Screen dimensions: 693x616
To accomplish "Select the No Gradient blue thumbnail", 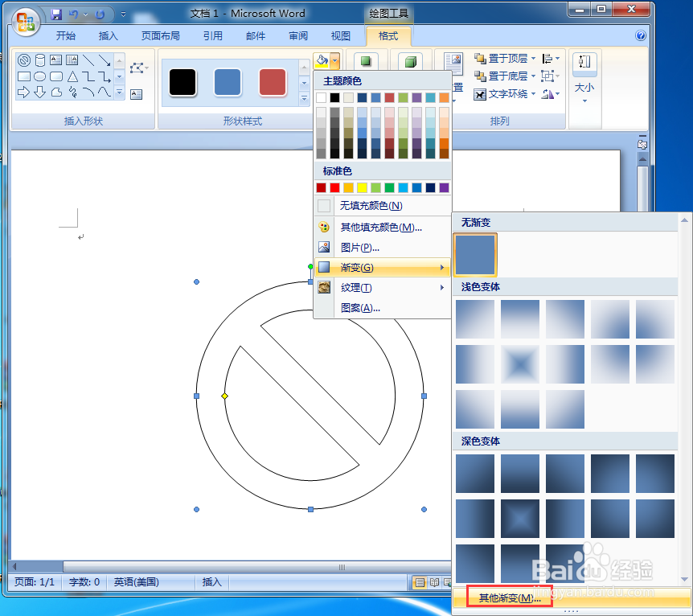I will point(475,255).
